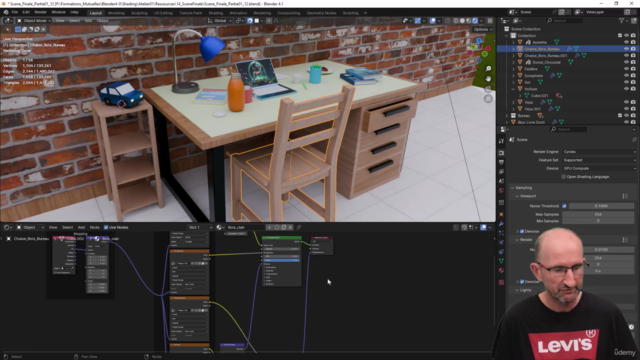Image resolution: width=640 pixels, height=360 pixels.
Task: Open the Object Data properties tab
Action: pos(501,261)
